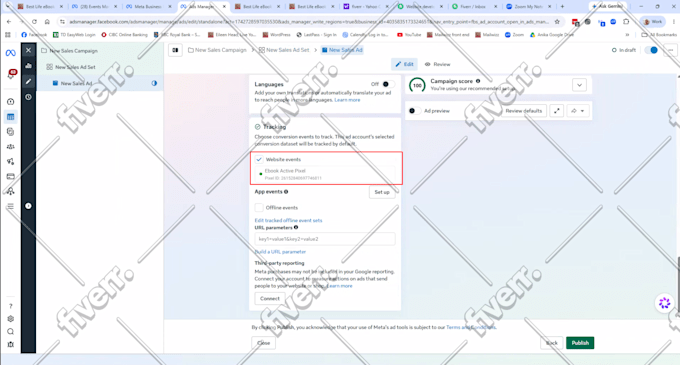The image size is (680, 365).
Task: Open Settings gear icon in sidebar
Action: 10,319
